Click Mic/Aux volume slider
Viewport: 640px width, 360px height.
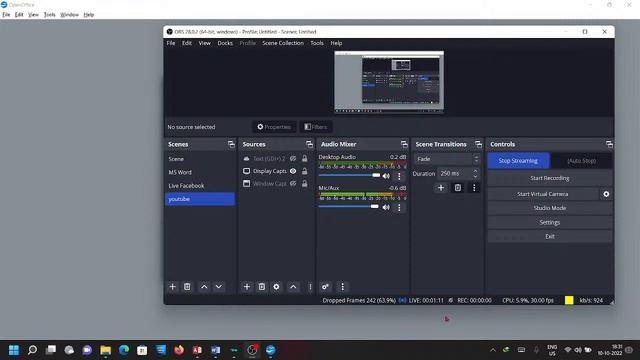349,207
